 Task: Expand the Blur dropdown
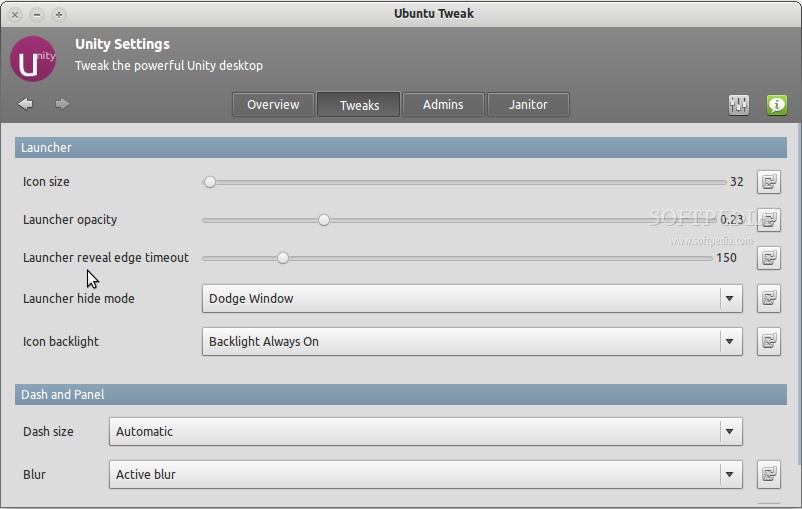[426, 474]
